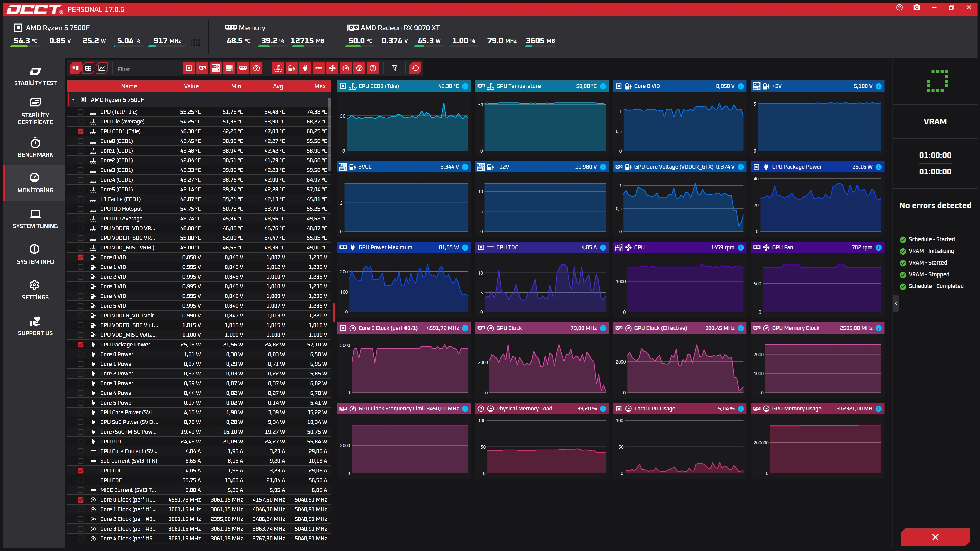Uncheck the Core 0 Clock checkbox
The width and height of the screenshot is (980, 551).
click(81, 500)
